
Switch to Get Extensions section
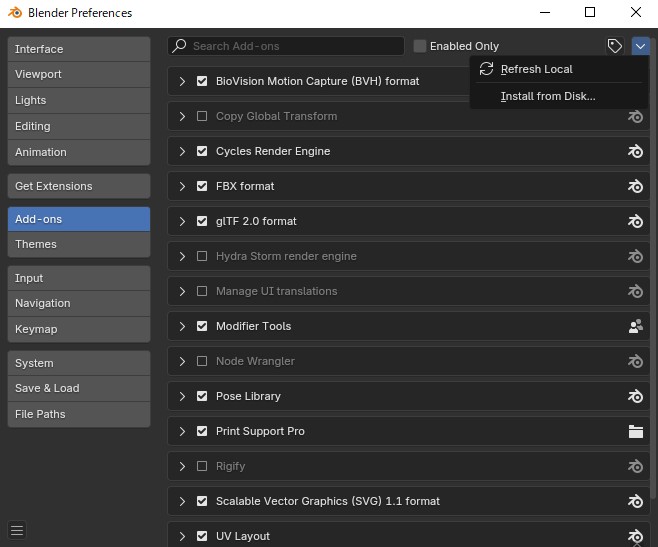tap(79, 186)
